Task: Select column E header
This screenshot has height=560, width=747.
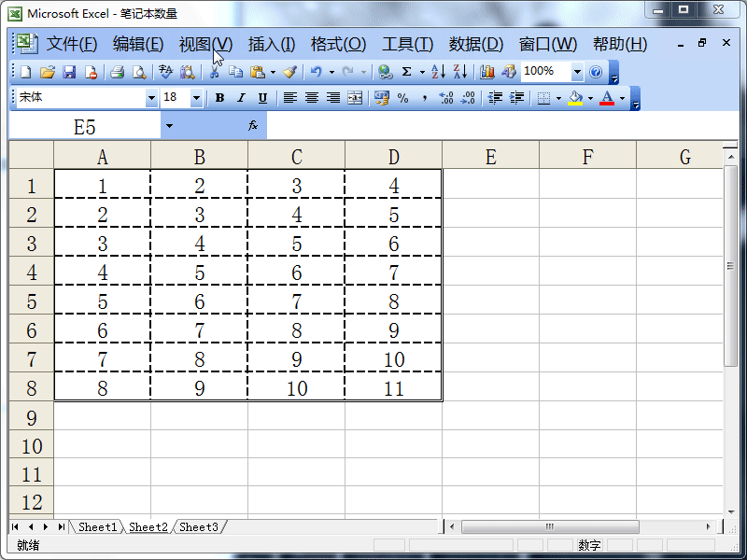Action: pyautogui.click(x=491, y=156)
